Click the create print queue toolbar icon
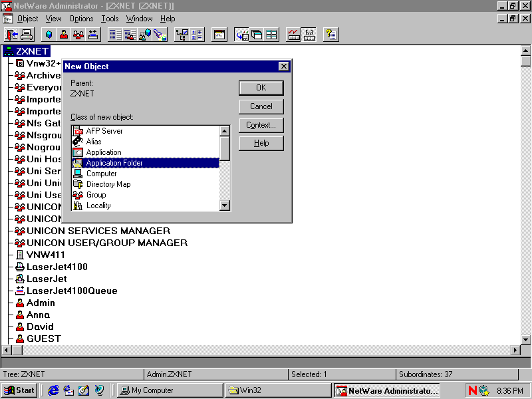Image resolution: width=532 pixels, height=399 pixels. point(93,35)
